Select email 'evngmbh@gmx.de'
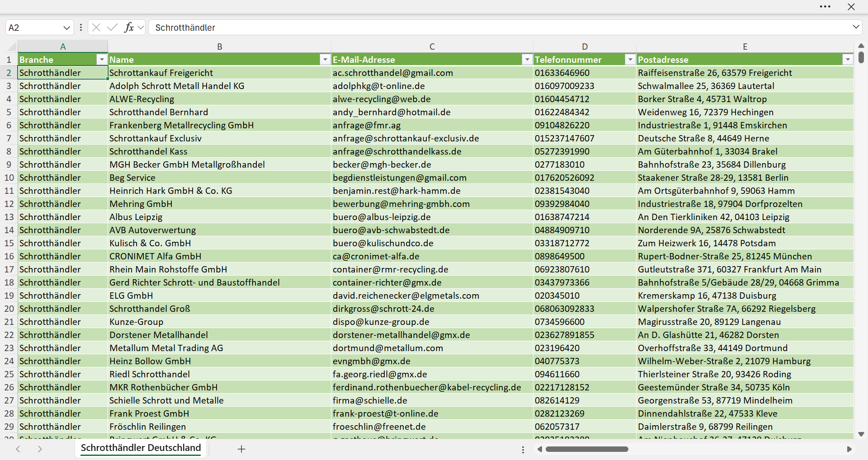 [432, 361]
